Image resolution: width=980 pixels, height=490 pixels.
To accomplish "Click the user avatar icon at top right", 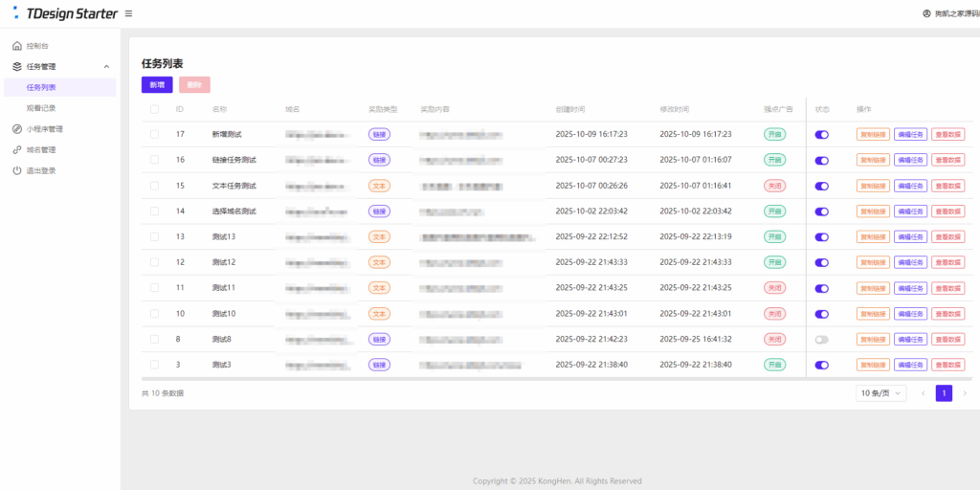I will (x=926, y=13).
